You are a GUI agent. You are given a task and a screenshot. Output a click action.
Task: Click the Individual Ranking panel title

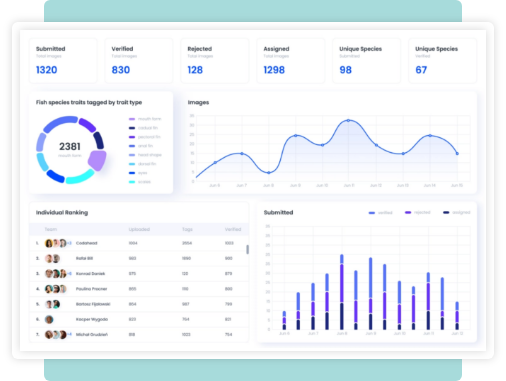(62, 212)
